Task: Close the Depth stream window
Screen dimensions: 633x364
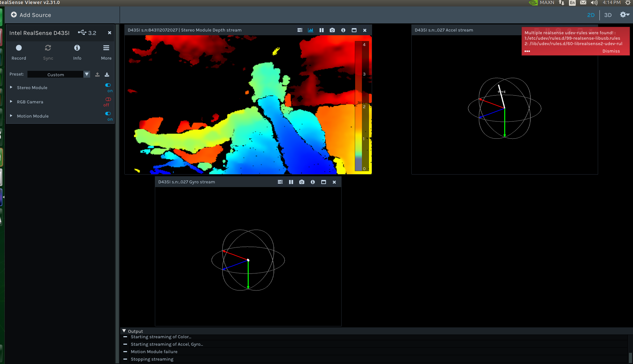Action: pyautogui.click(x=365, y=30)
